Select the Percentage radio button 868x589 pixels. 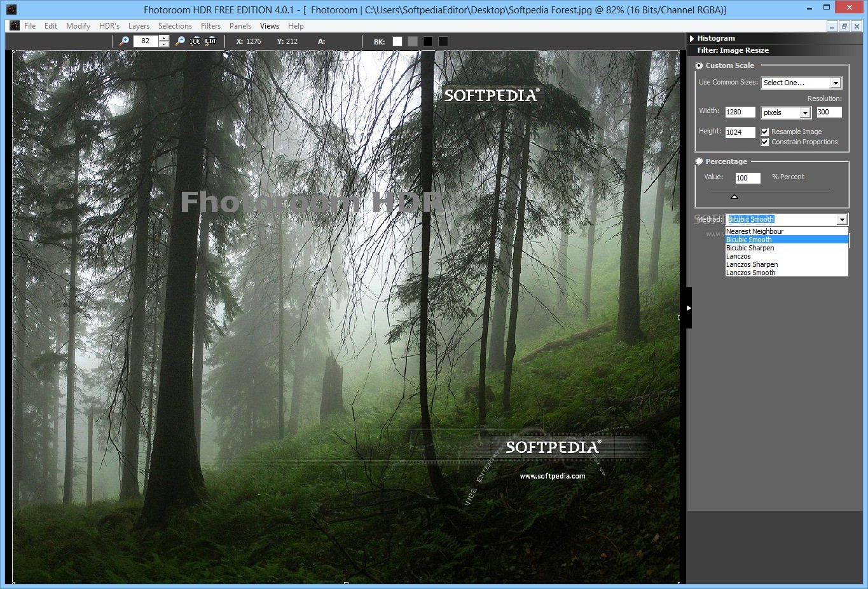[699, 161]
